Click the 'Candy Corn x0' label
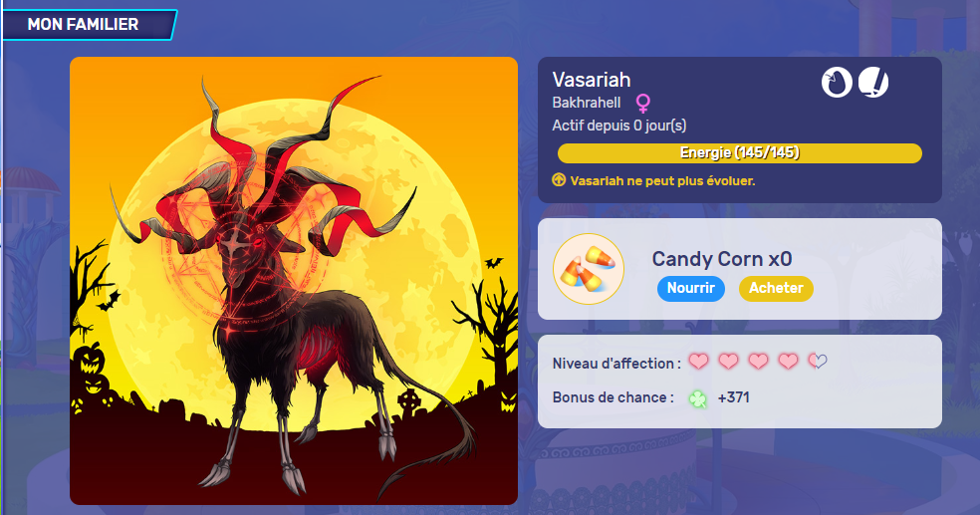 pyautogui.click(x=722, y=259)
